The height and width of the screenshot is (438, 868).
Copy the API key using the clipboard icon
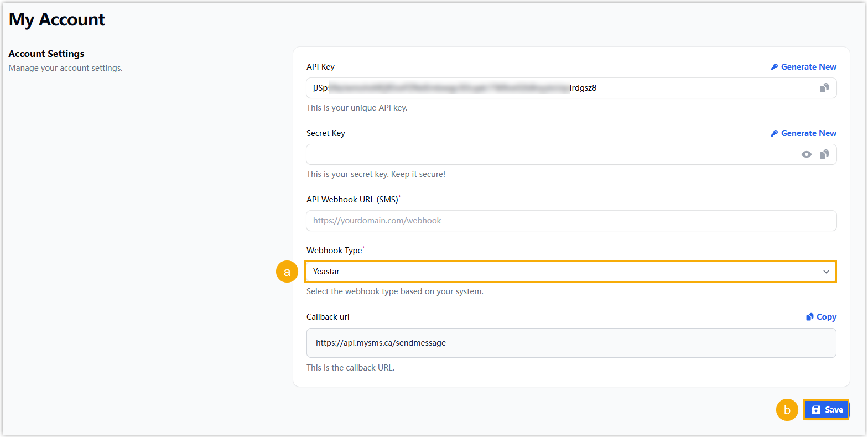(x=824, y=88)
